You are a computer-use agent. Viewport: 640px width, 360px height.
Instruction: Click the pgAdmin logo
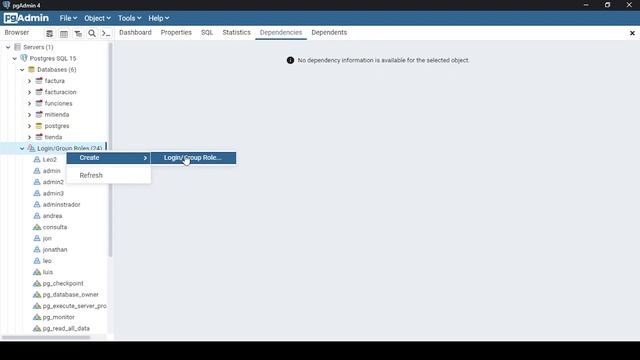point(26,18)
